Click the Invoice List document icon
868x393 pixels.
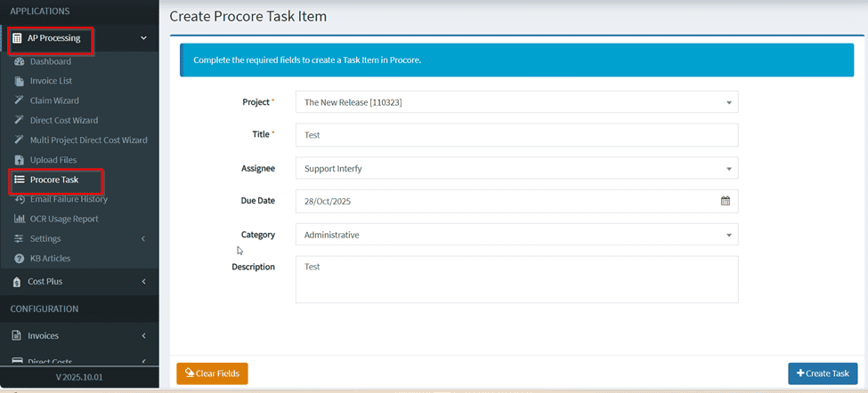(x=20, y=81)
